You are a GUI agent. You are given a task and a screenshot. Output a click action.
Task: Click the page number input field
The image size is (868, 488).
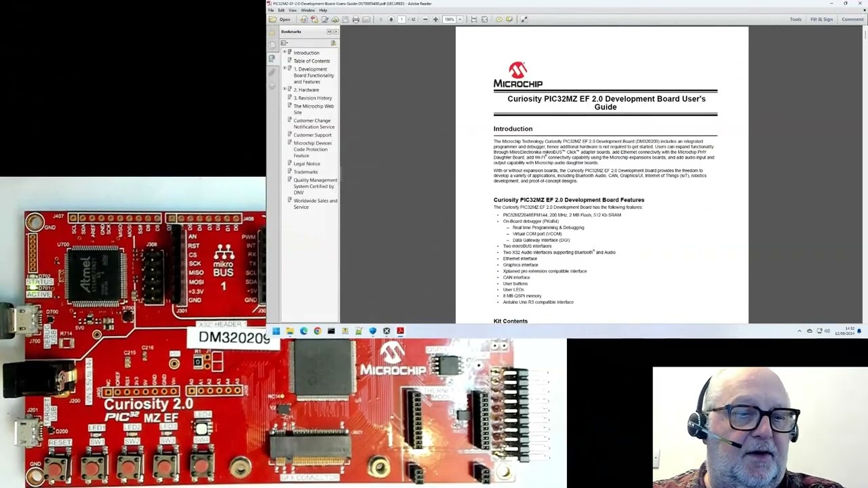tap(401, 20)
